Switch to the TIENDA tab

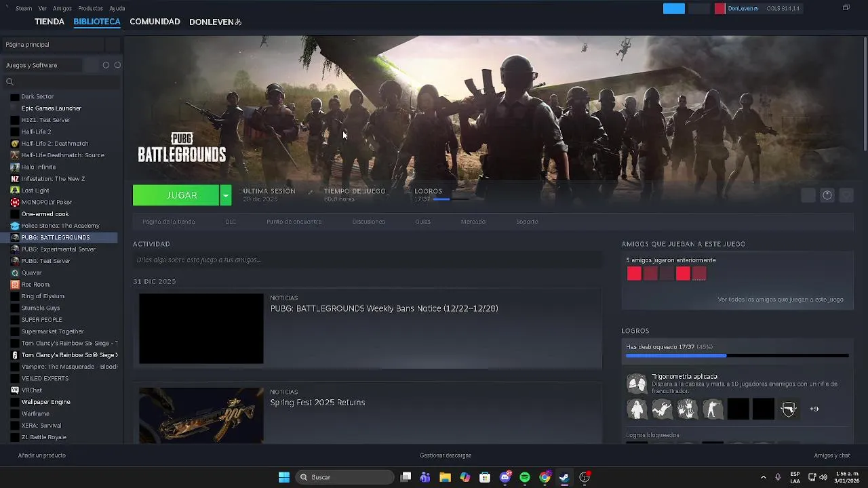point(50,22)
